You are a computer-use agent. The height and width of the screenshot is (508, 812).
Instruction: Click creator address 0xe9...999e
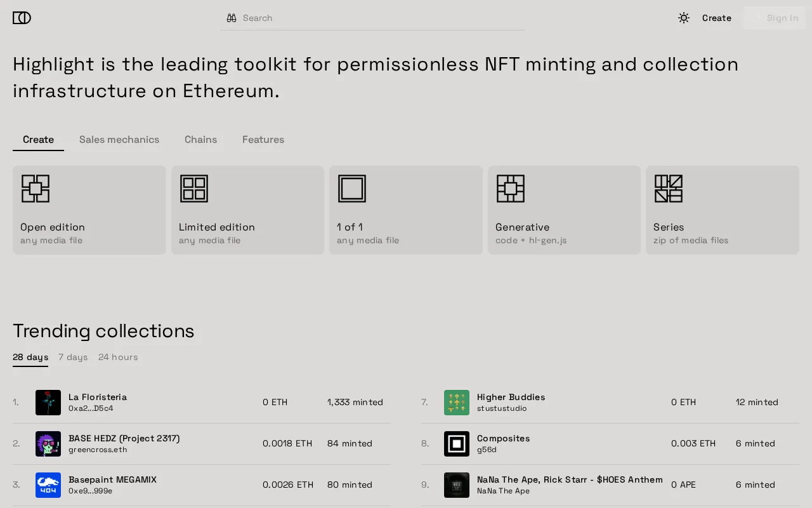point(90,491)
